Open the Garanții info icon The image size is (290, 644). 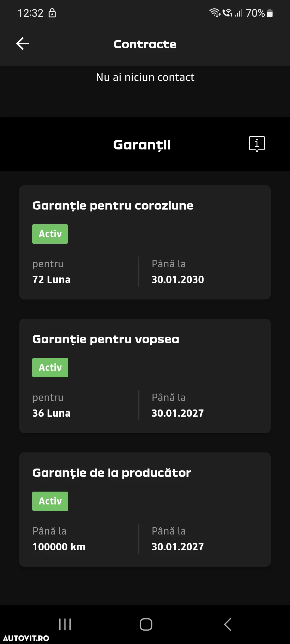257,144
